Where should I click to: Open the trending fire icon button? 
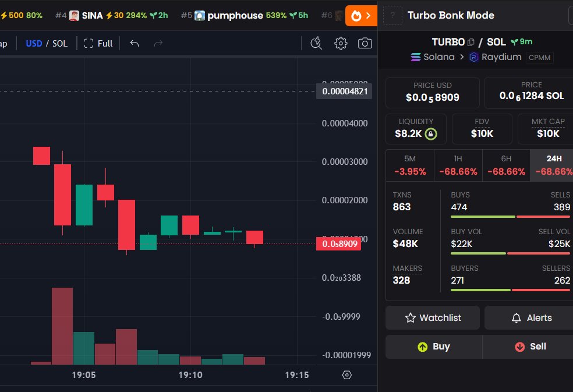point(361,16)
